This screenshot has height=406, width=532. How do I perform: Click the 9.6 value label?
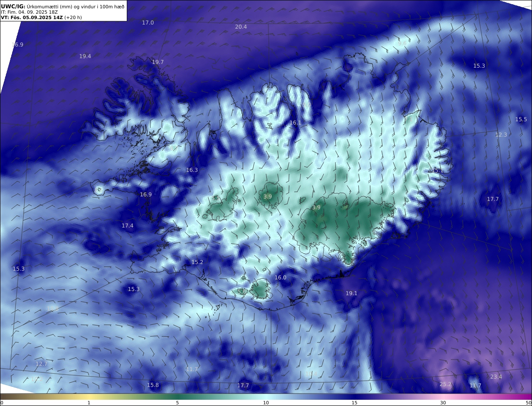coord(402,43)
